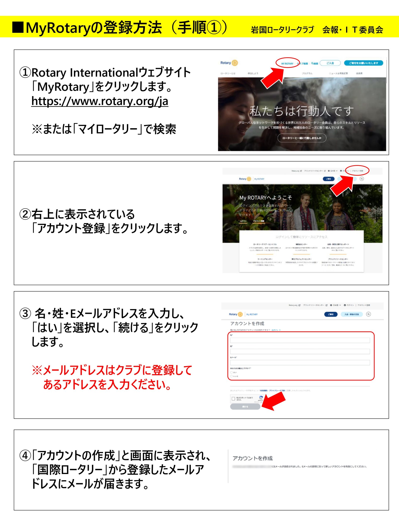Click the https://www.rotary.org/ja link
The width and height of the screenshot is (399, 532).
(x=100, y=101)
